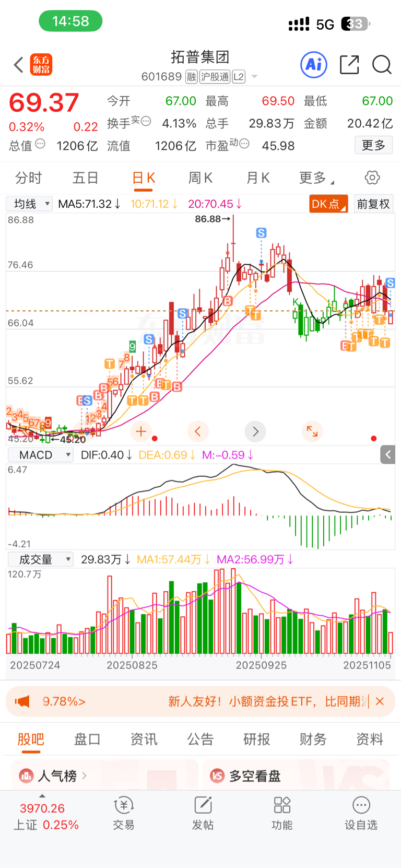
Task: Open search with the magnifier icon
Action: point(382,65)
